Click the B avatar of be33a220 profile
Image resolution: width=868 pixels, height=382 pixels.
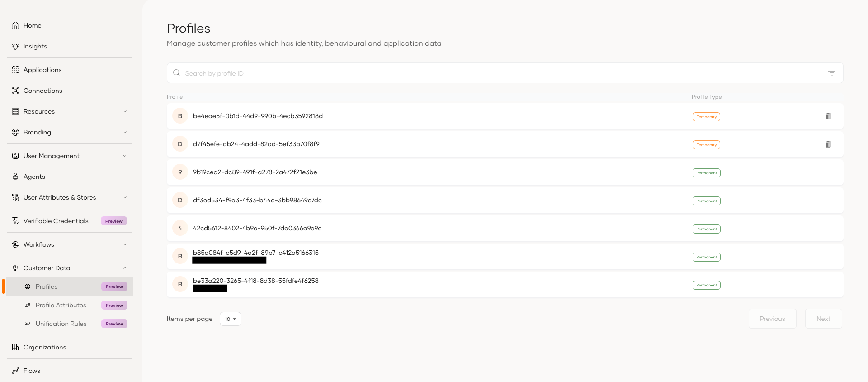(180, 284)
